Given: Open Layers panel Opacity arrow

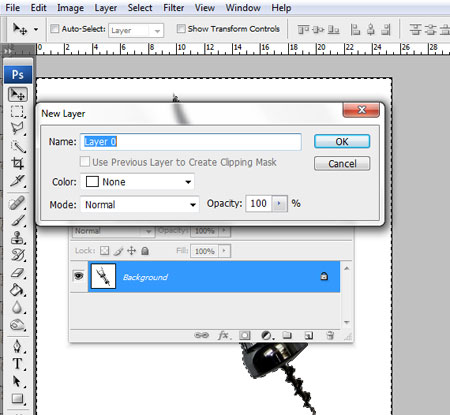Looking at the screenshot, I should [x=224, y=231].
